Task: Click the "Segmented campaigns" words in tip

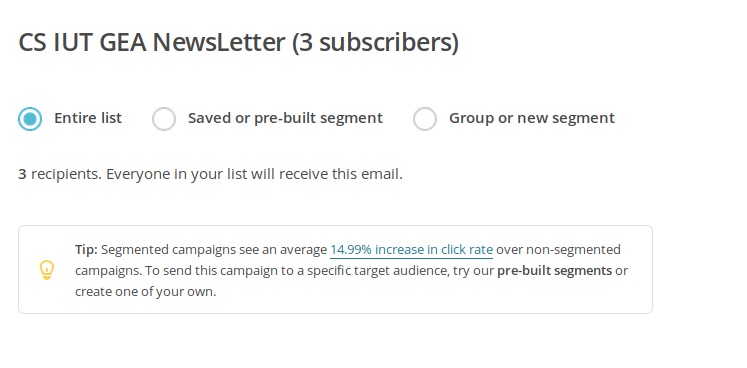Action: pos(168,250)
